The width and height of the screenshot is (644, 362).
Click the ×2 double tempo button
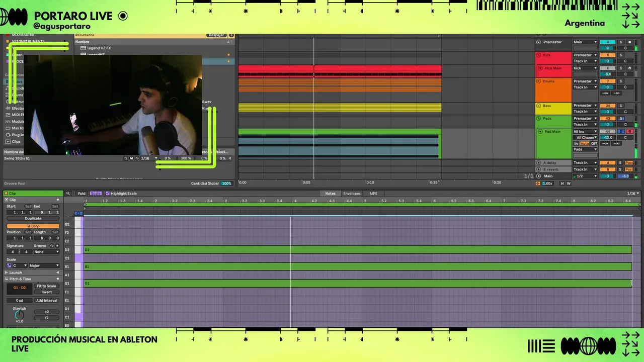(46, 312)
